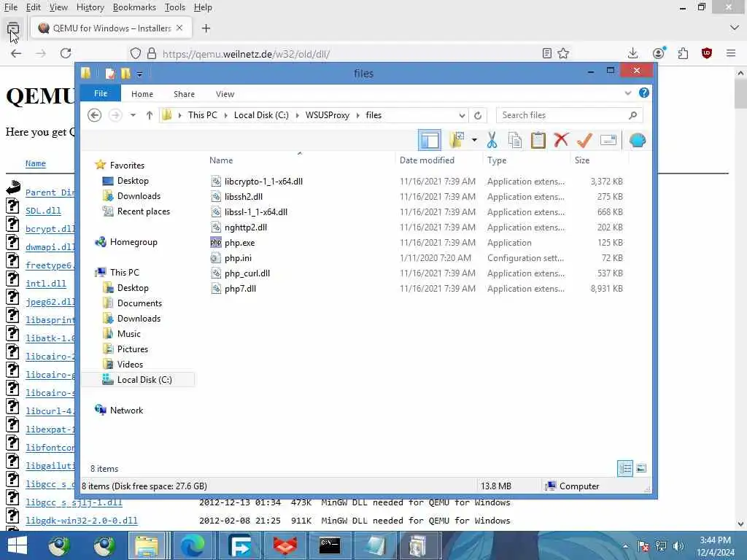Switch to details view in status bar
The image size is (747, 560).
(x=625, y=469)
